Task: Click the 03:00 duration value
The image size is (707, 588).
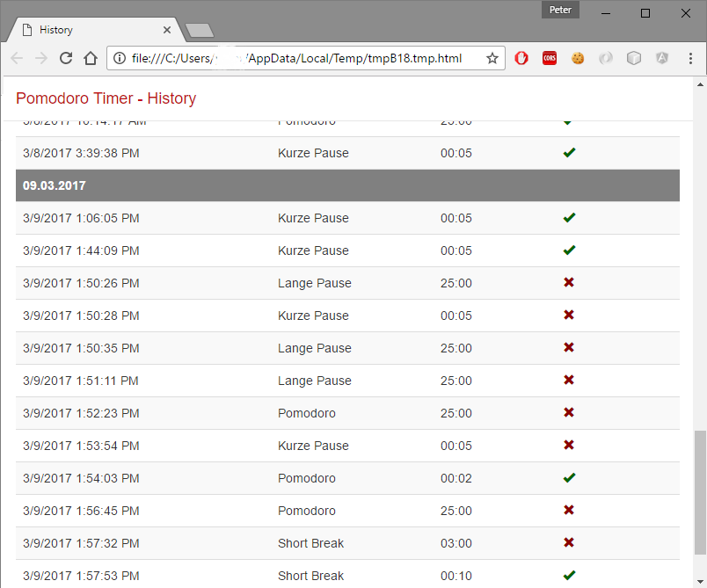Action: click(456, 543)
